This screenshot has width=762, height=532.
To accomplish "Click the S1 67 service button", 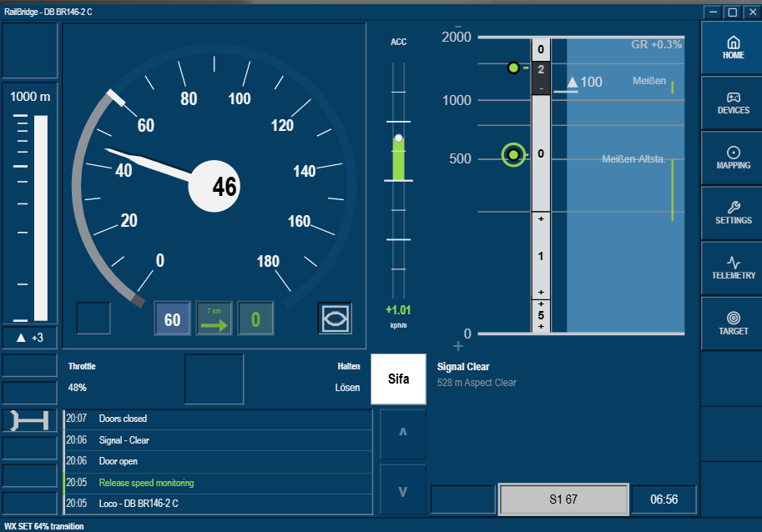I will coord(563,499).
